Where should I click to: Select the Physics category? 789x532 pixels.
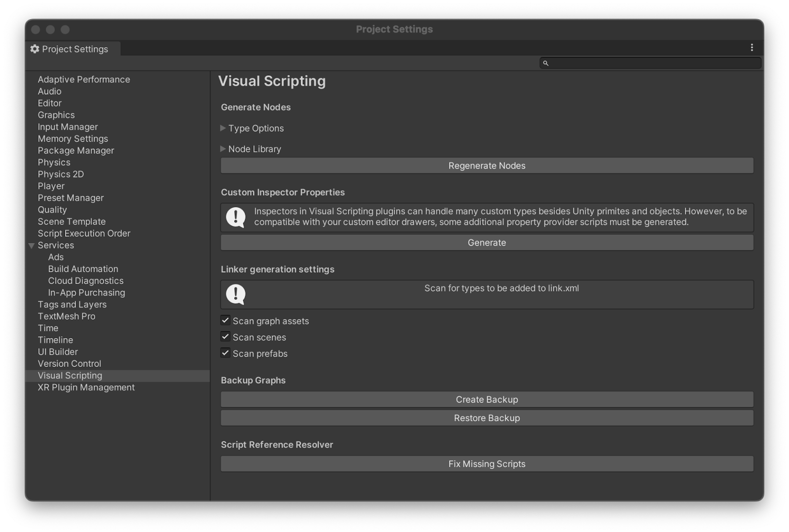pos(54,162)
